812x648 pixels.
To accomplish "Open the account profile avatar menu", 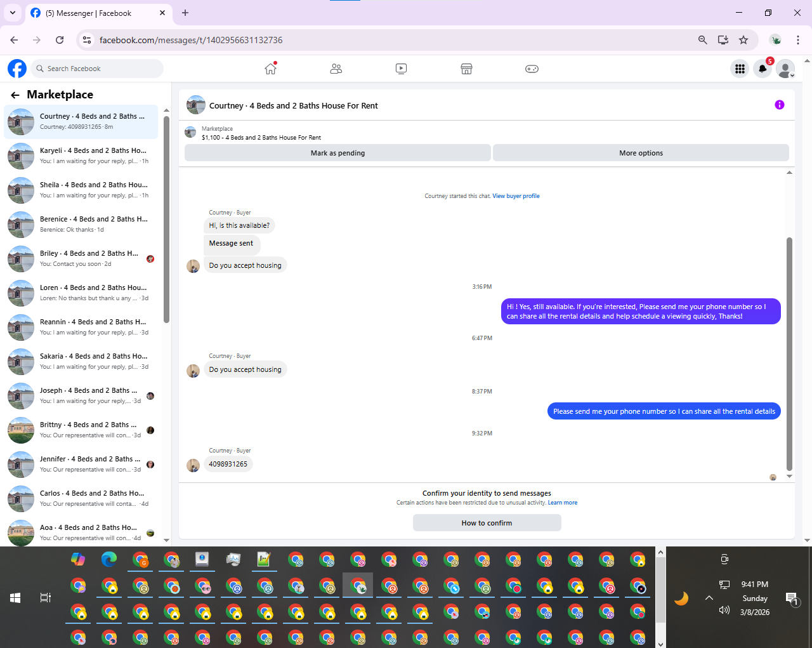I will (x=785, y=69).
